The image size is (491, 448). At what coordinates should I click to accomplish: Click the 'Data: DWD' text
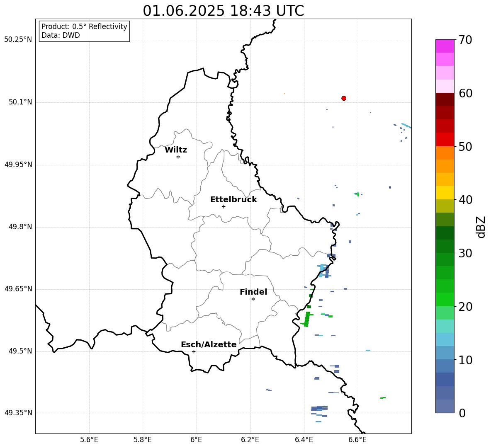pos(61,35)
